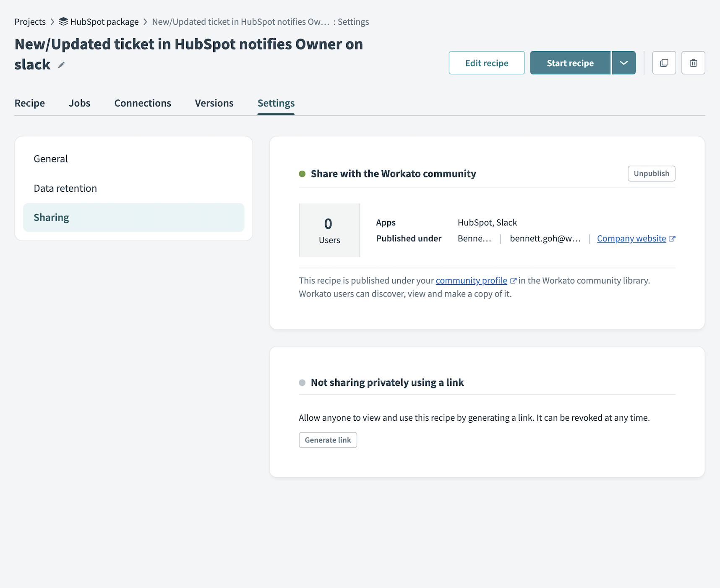This screenshot has width=720, height=588.
Task: Expand the Start recipe dropdown arrow
Action: (623, 63)
